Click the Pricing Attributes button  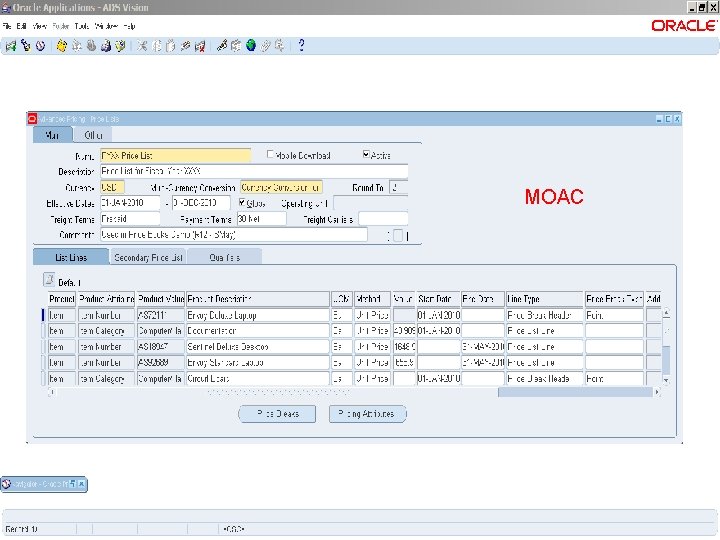pyautogui.click(x=367, y=414)
